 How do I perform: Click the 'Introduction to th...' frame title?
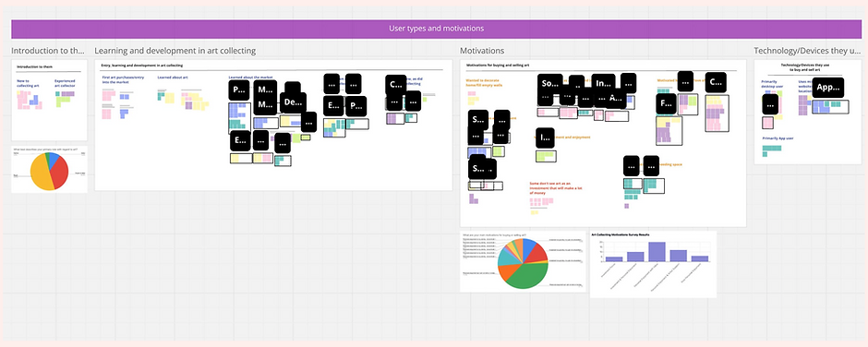48,51
